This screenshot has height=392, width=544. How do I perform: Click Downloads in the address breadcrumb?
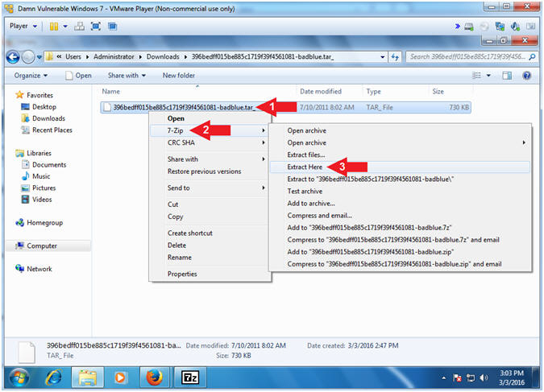tap(163, 57)
